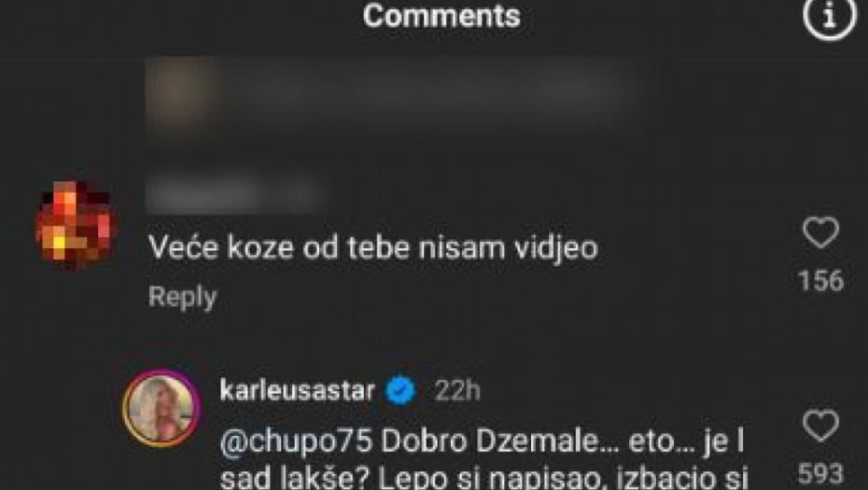Click the 22h timestamp on the reply

[x=457, y=391]
